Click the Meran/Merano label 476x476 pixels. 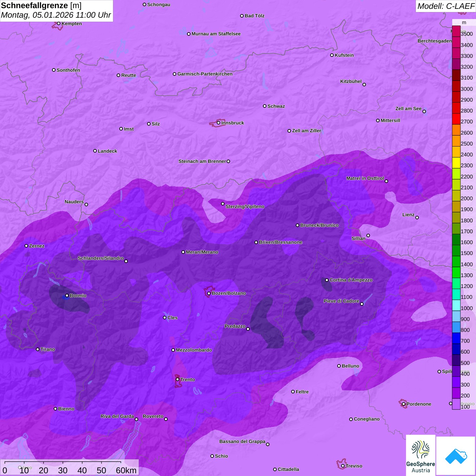pyautogui.click(x=202, y=252)
